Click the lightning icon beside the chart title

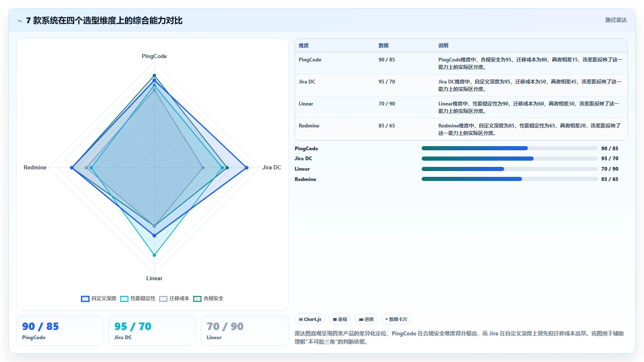[x=20, y=21]
